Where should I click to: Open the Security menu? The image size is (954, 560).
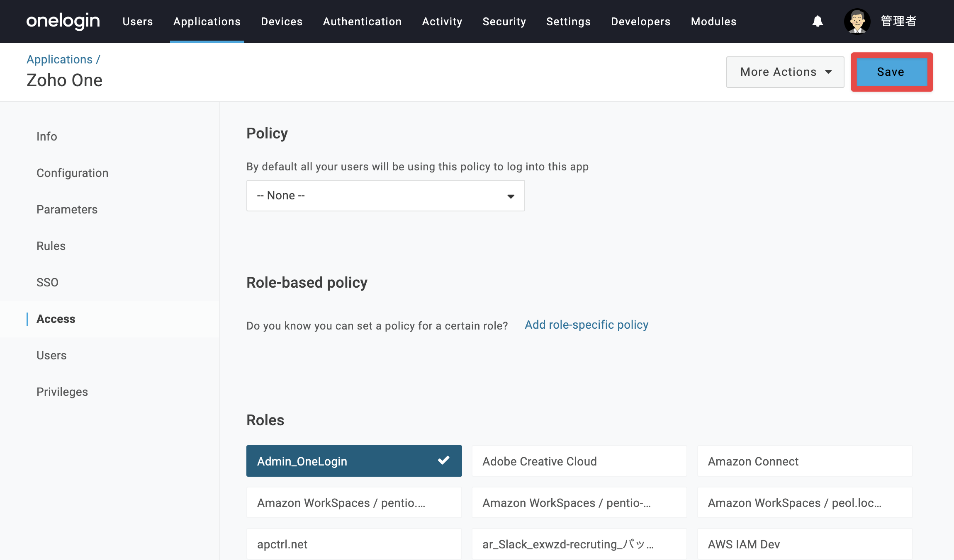(x=504, y=22)
